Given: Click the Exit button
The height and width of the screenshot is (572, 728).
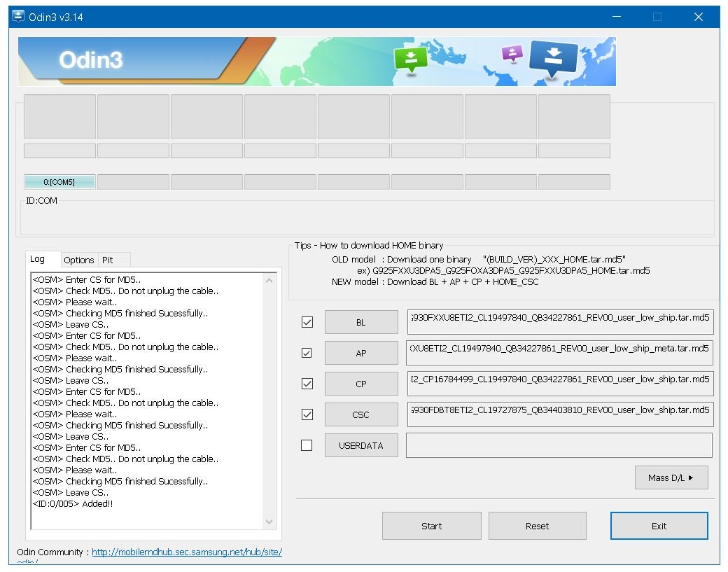Looking at the screenshot, I should [659, 526].
